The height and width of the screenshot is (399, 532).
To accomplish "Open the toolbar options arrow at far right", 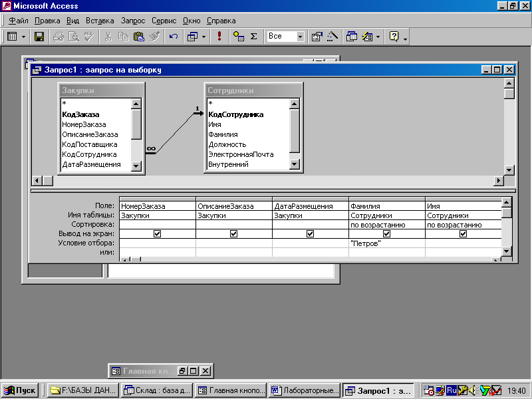I will [x=405, y=39].
